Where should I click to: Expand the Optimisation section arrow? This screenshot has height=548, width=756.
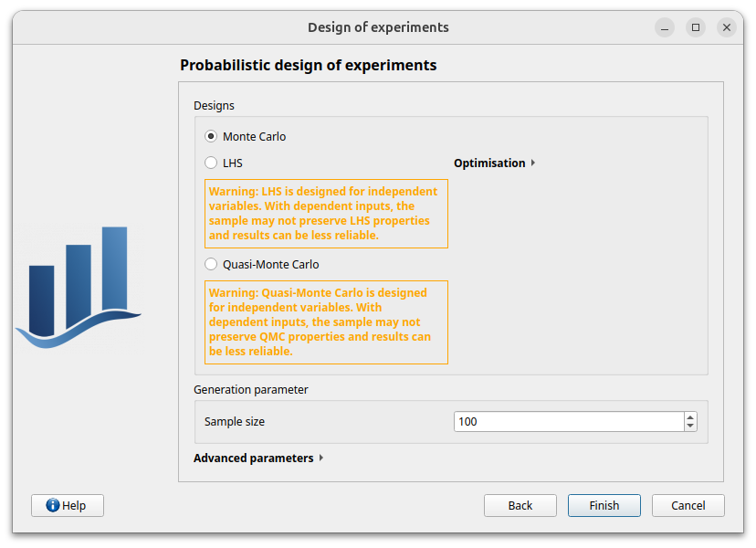click(x=533, y=163)
